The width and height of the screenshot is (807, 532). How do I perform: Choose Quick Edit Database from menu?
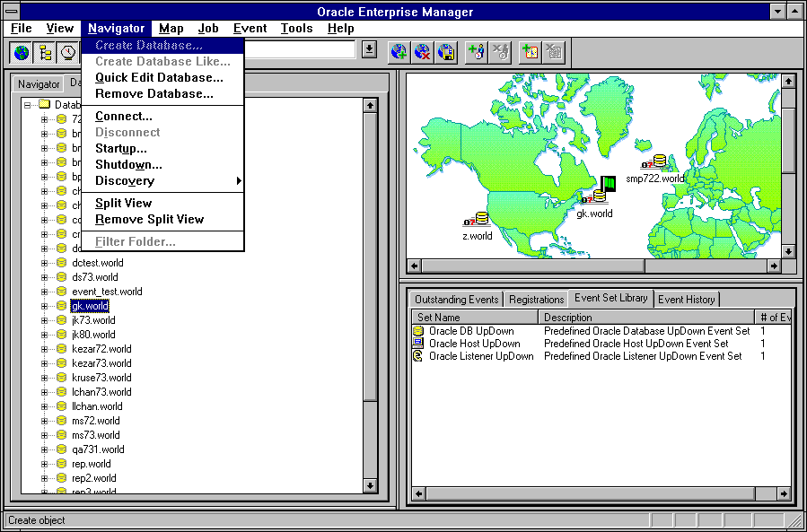point(159,78)
